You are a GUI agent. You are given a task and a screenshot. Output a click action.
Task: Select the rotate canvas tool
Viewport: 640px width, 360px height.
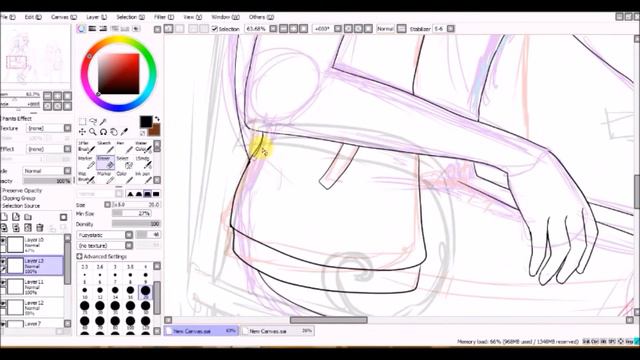[x=103, y=132]
